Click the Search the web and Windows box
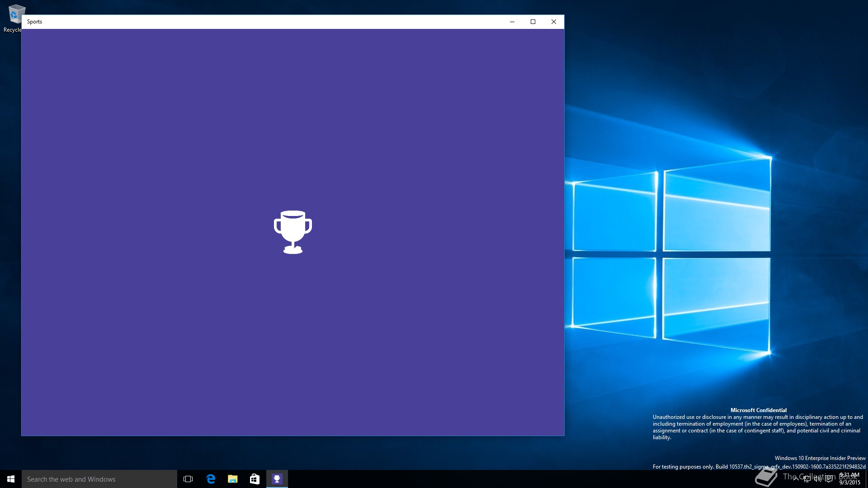The image size is (868, 488). 99,479
